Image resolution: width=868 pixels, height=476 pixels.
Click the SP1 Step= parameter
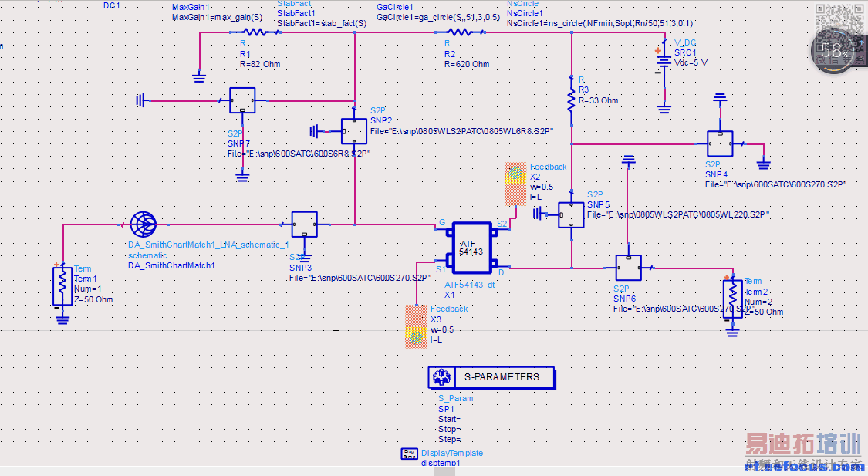pos(450,439)
